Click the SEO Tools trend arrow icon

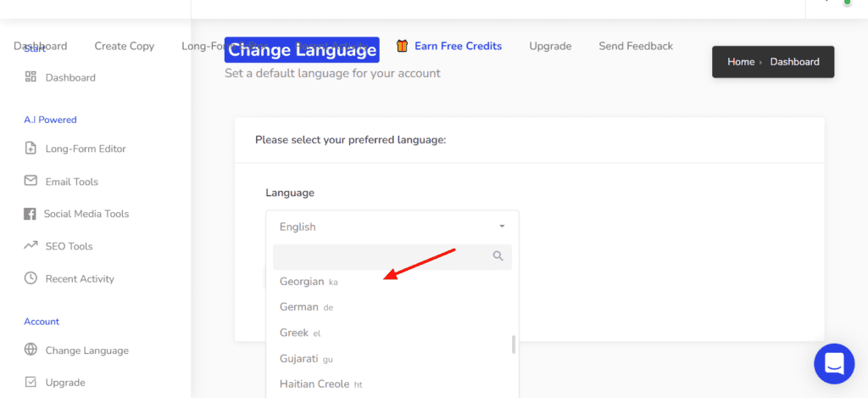pyautogui.click(x=31, y=246)
